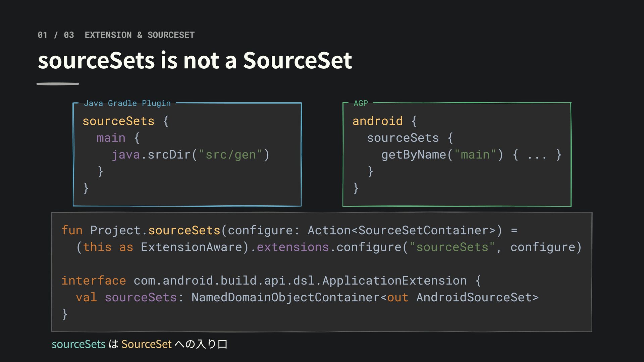Click the purple 'extensions' property

[x=292, y=247]
